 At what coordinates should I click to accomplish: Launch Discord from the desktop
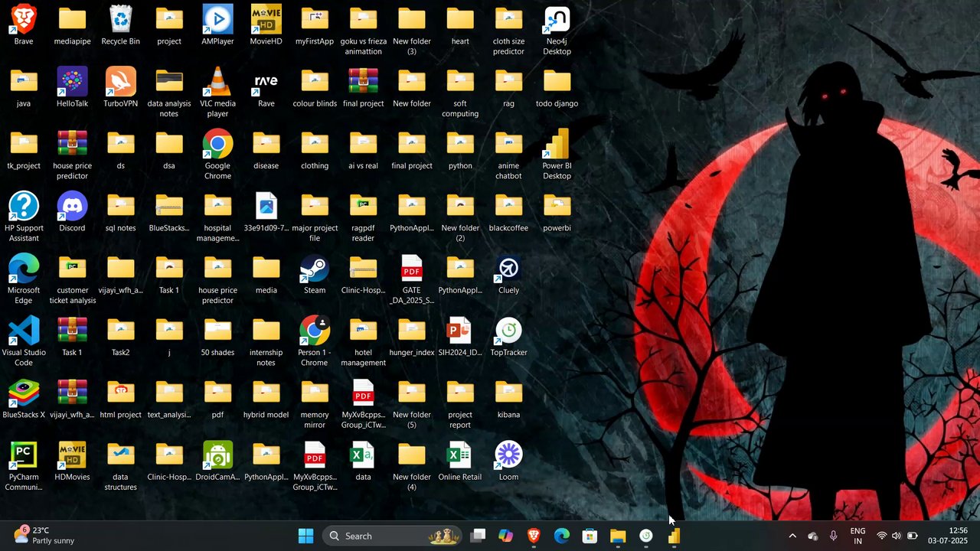(72, 211)
